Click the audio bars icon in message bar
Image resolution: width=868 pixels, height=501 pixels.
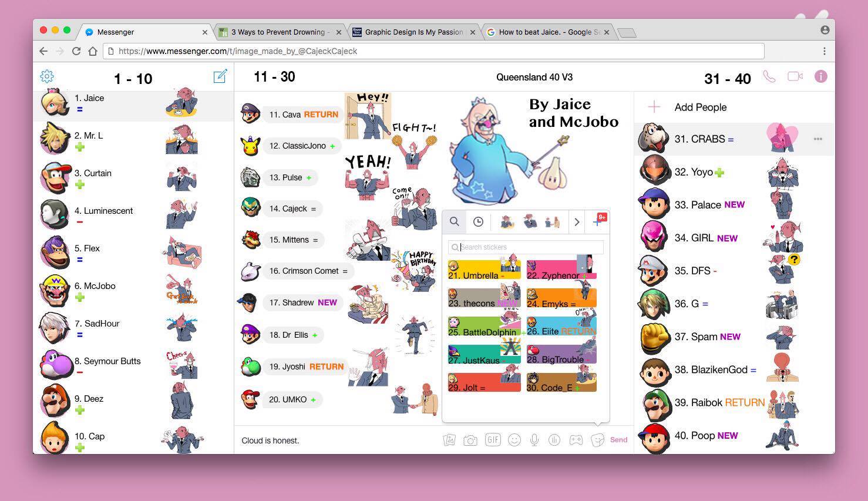(x=554, y=440)
